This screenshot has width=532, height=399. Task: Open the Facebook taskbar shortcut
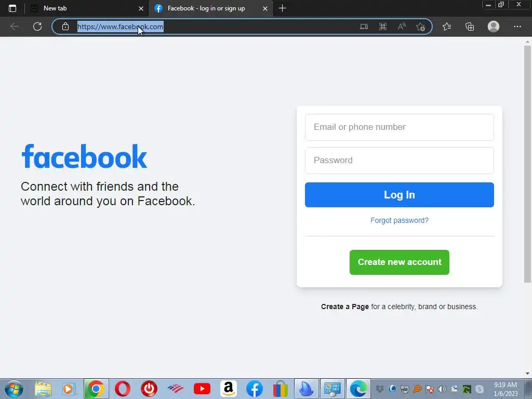[x=255, y=389]
